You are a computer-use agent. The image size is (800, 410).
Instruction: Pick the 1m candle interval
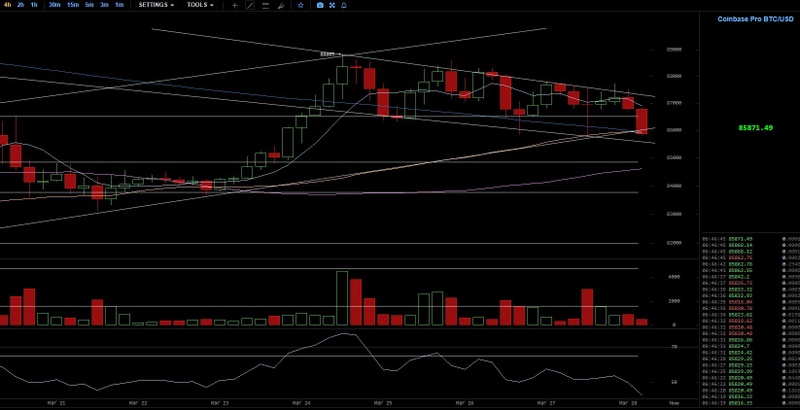tap(119, 5)
